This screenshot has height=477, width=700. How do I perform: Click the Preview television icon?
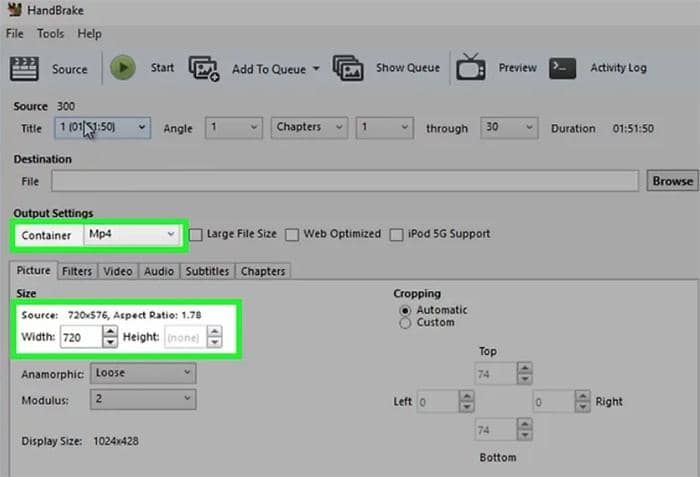pyautogui.click(x=471, y=67)
